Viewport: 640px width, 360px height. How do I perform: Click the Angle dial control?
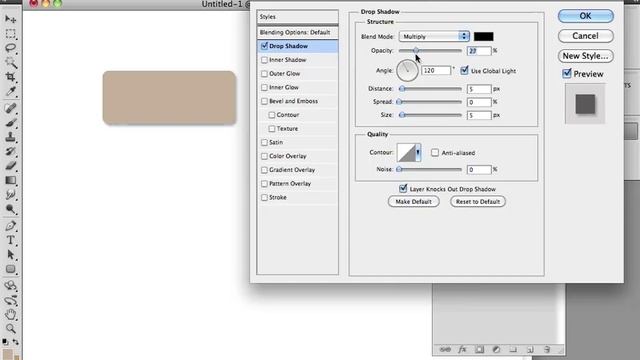click(x=407, y=70)
